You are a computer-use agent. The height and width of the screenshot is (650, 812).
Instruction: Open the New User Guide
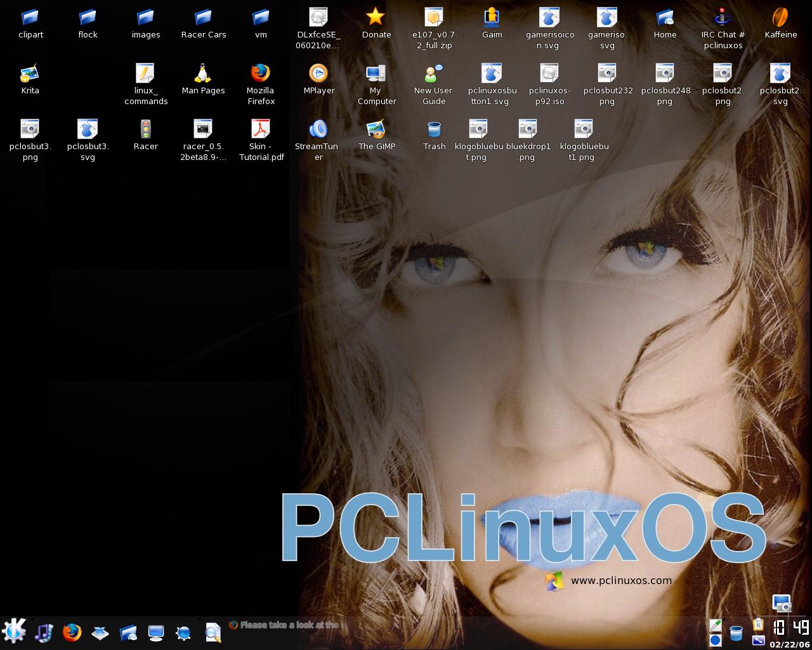point(434,74)
